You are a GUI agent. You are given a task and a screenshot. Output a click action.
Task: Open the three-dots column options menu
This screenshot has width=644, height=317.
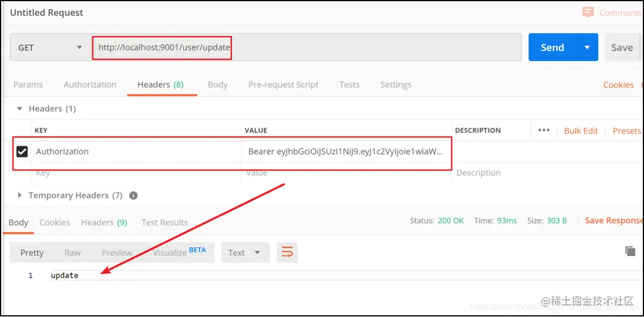544,130
